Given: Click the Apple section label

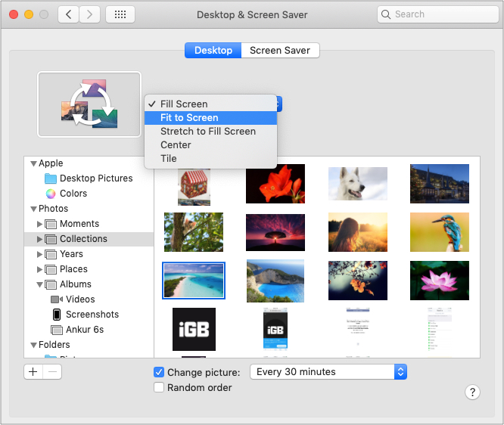Looking at the screenshot, I should [51, 163].
